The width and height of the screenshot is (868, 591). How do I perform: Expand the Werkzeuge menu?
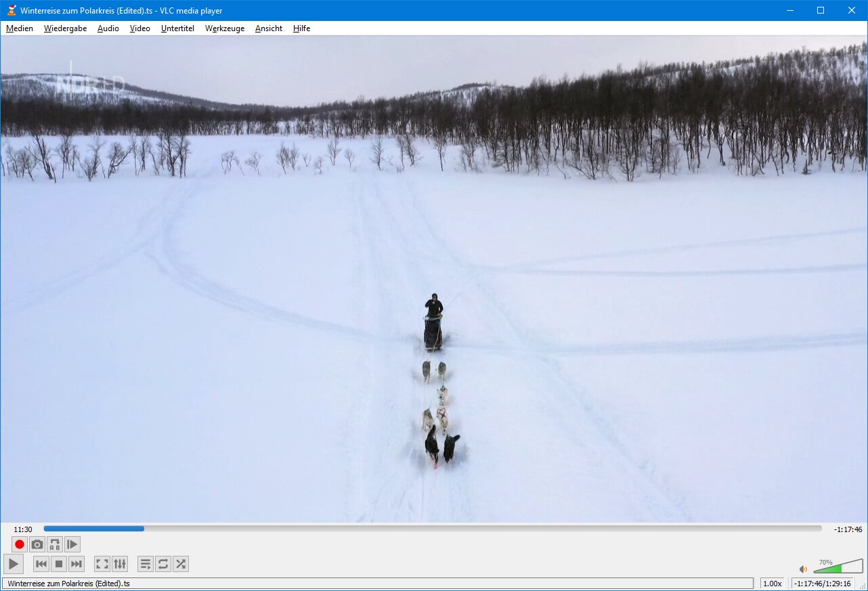click(x=225, y=28)
